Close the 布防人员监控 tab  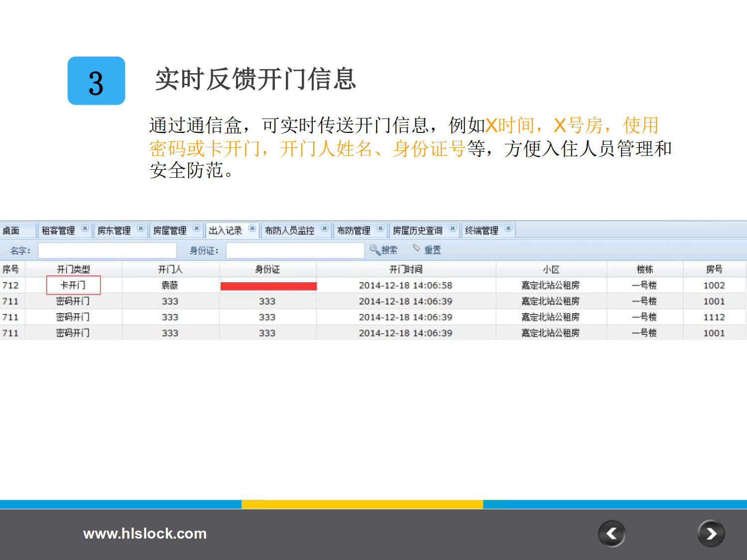click(x=325, y=228)
